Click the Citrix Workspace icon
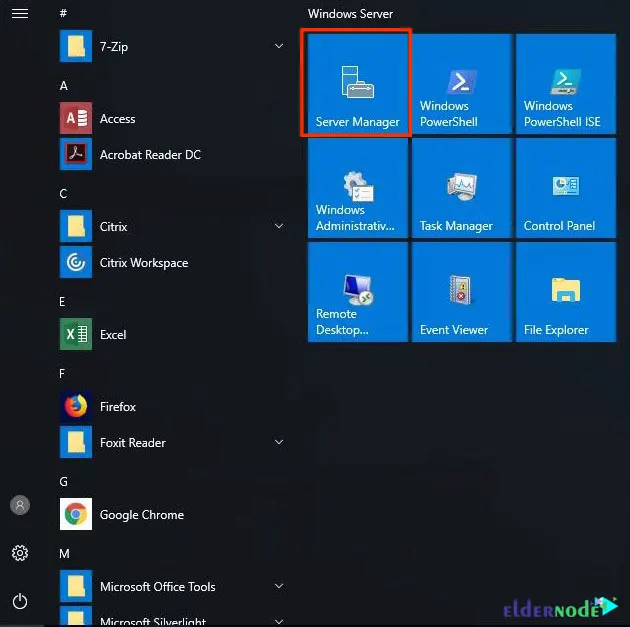The height and width of the screenshot is (627, 630). click(x=76, y=262)
